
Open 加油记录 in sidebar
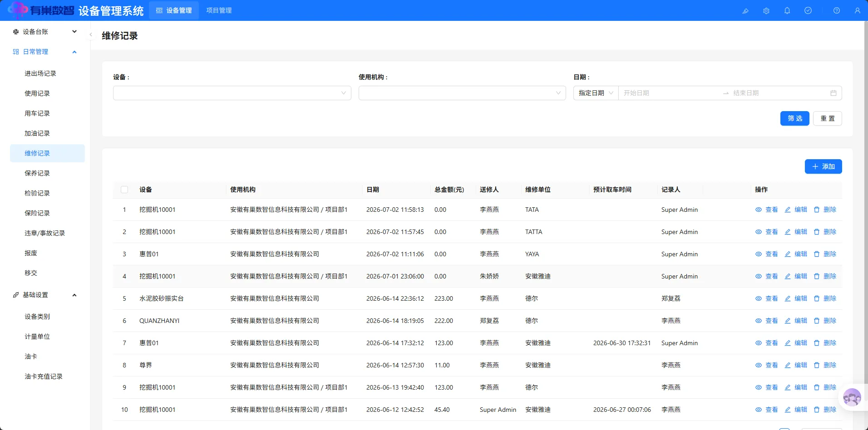(x=47, y=133)
